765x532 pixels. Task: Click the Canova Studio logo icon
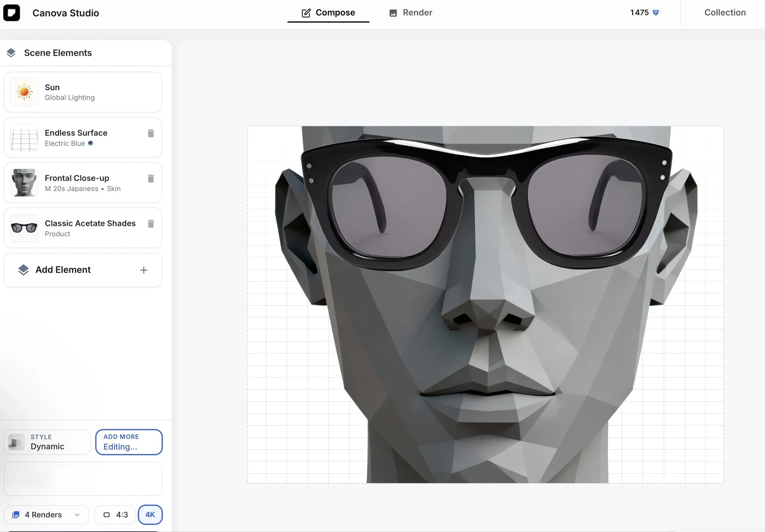point(12,13)
